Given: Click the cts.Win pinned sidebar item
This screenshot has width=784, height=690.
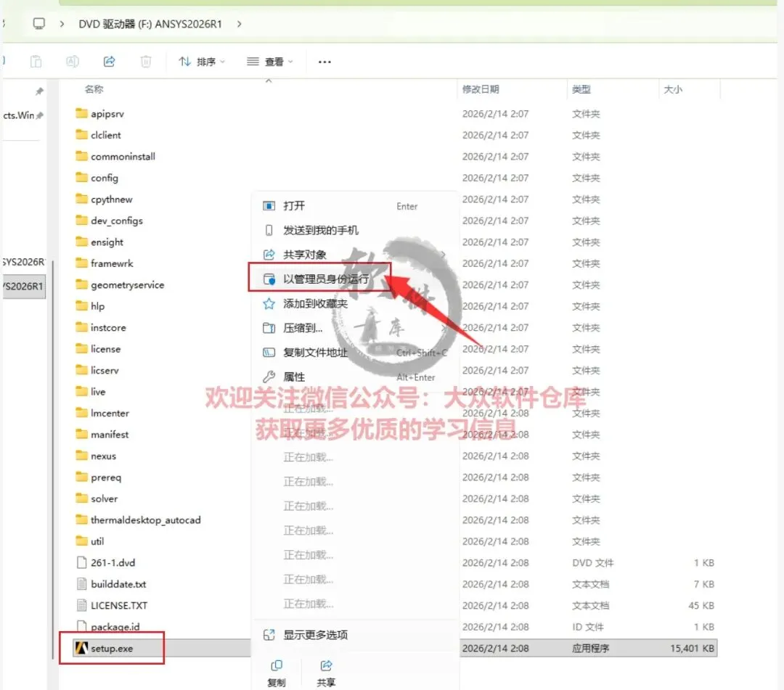Looking at the screenshot, I should click(23, 115).
